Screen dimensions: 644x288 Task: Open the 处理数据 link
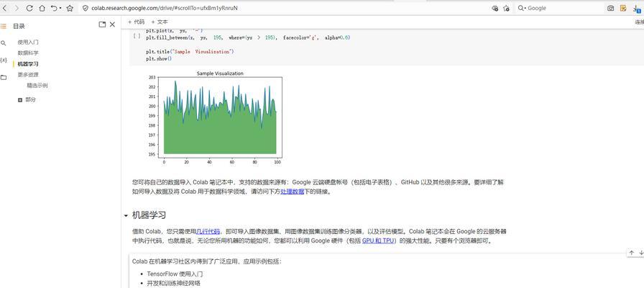point(292,192)
